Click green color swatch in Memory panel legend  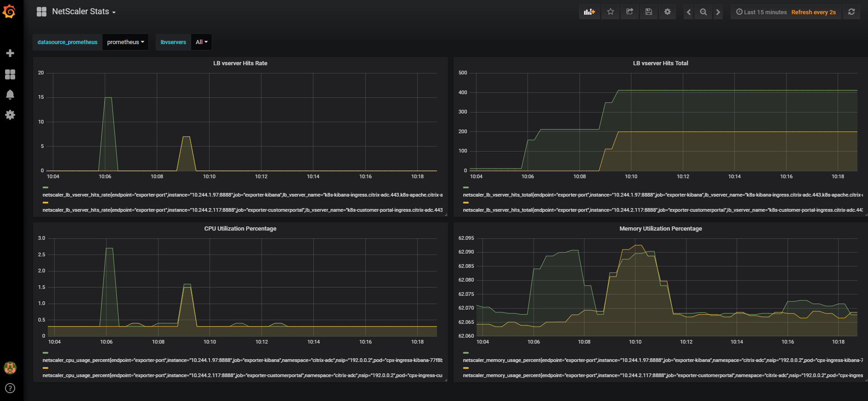[466, 353]
